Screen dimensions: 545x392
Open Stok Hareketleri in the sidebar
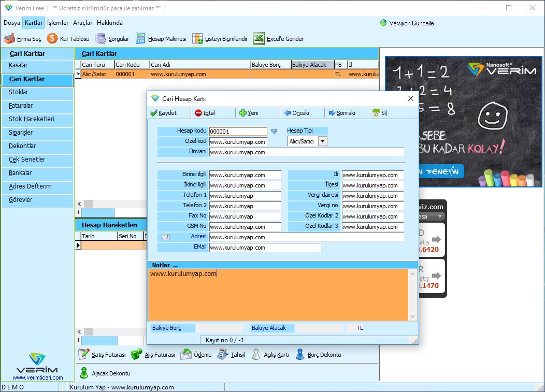[37, 119]
